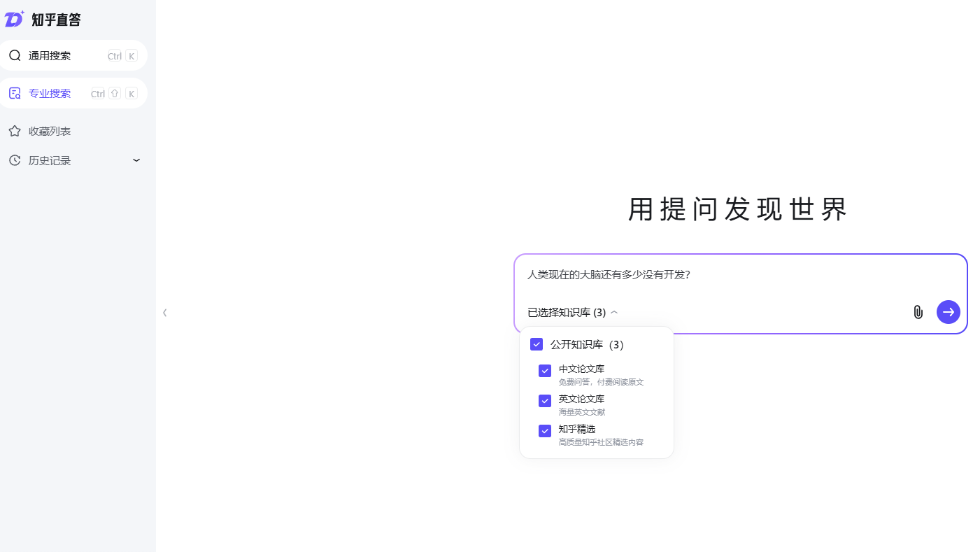Screen dimensions: 980x552
Task: Submit the question via purple arrow icon
Action: coord(949,312)
